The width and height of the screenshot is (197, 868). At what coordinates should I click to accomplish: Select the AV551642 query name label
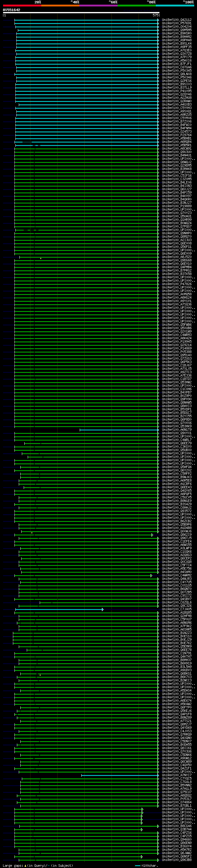pos(11,10)
